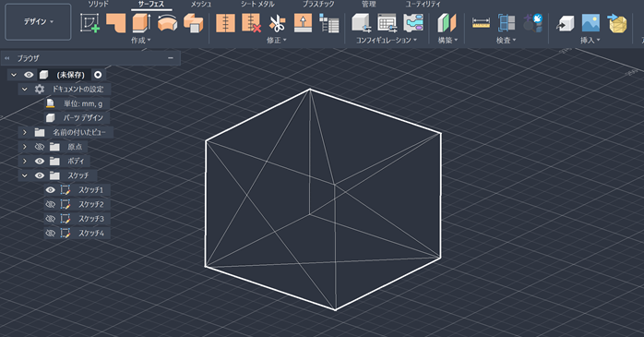Screen dimensions: 644x337
Task: Show スケッチ2 using its eye icon
Action: [x=50, y=204]
